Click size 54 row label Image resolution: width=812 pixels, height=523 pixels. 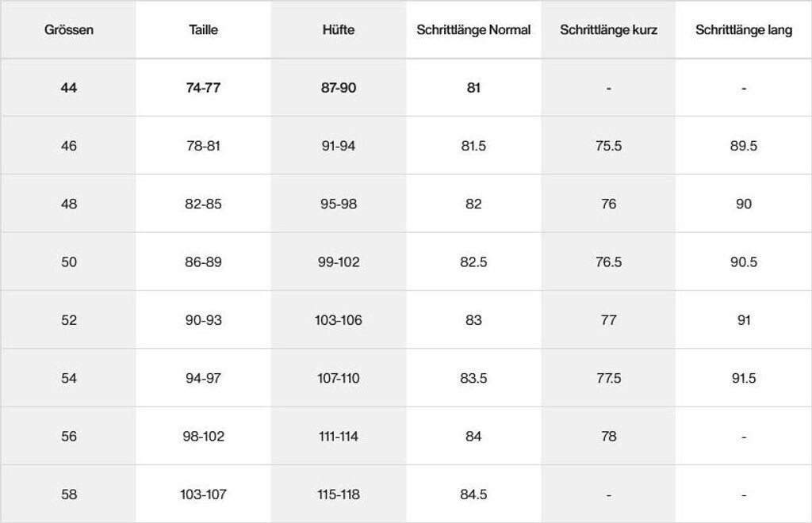(69, 378)
